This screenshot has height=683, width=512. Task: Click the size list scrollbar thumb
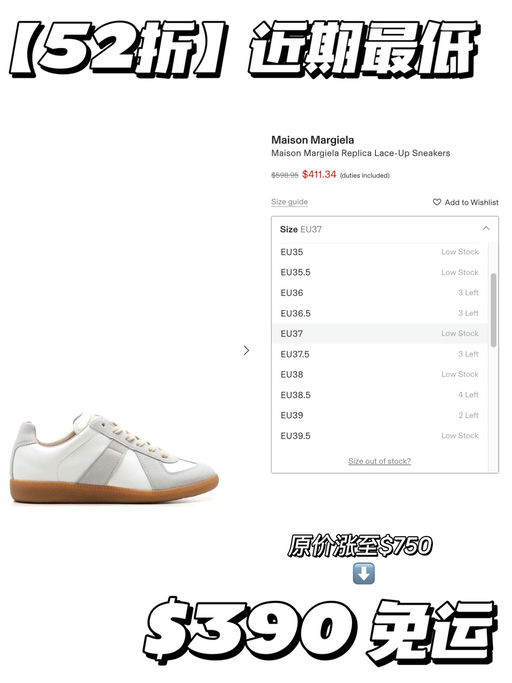[493, 310]
